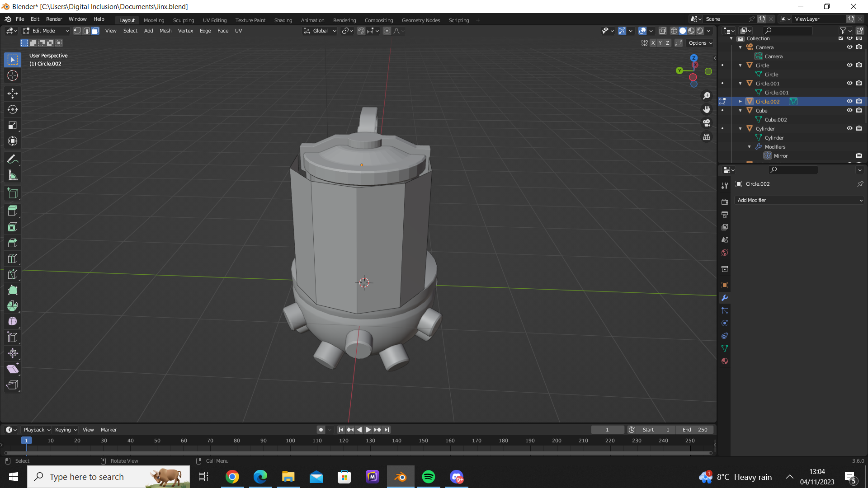Image resolution: width=868 pixels, height=488 pixels.
Task: Open the Options dropdown
Action: pos(700,43)
